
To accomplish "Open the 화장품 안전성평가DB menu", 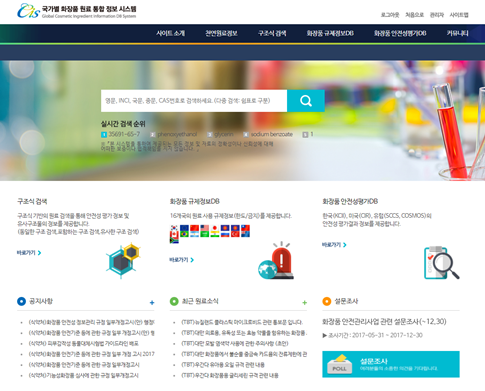I will click(x=400, y=33).
